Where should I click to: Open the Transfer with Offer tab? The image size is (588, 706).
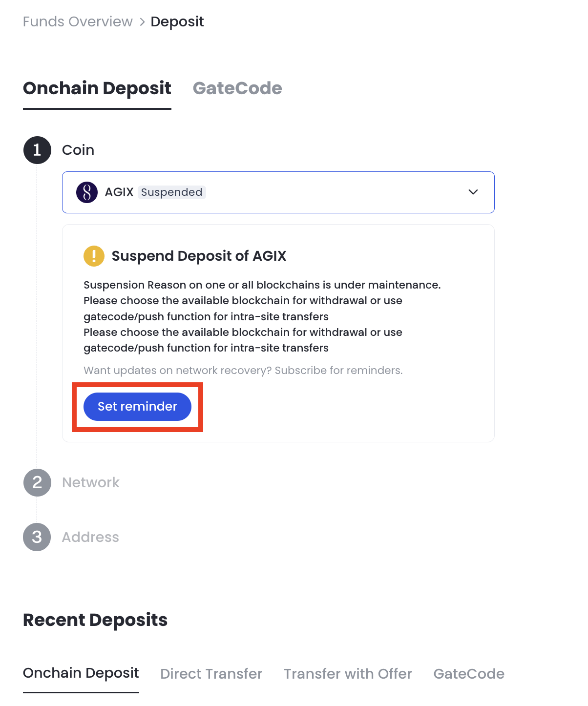tap(348, 674)
